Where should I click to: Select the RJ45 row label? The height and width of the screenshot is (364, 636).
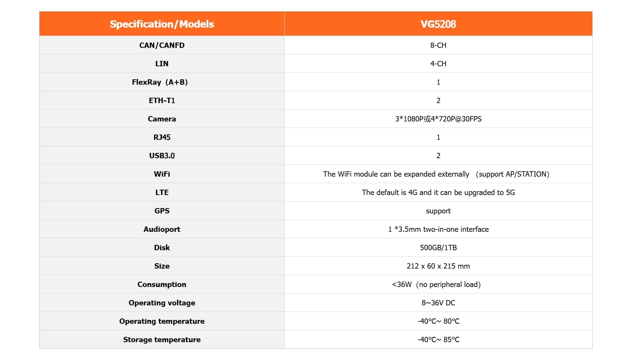coord(162,137)
